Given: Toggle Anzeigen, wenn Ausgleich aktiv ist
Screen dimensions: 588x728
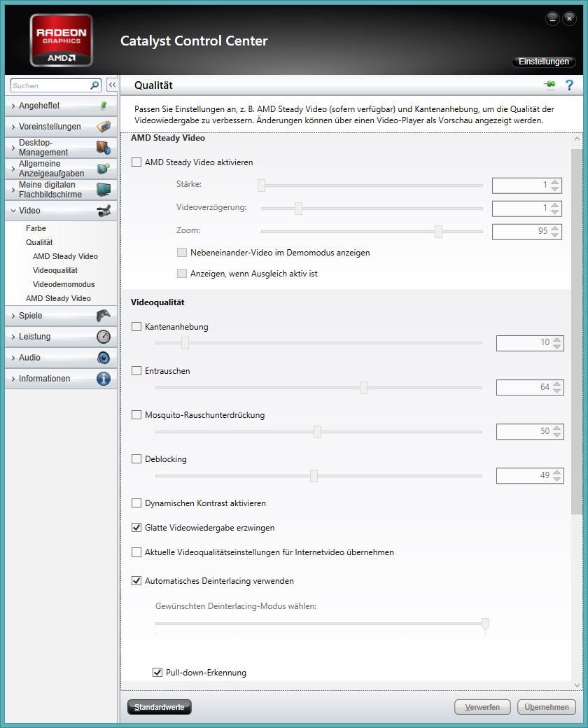Looking at the screenshot, I should (x=182, y=274).
